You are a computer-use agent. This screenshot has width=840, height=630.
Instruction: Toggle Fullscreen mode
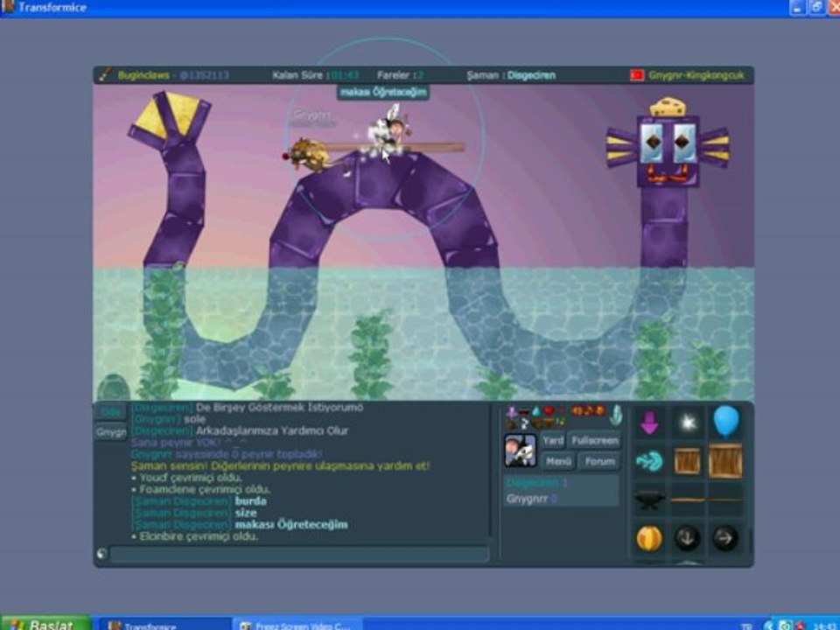(595, 440)
